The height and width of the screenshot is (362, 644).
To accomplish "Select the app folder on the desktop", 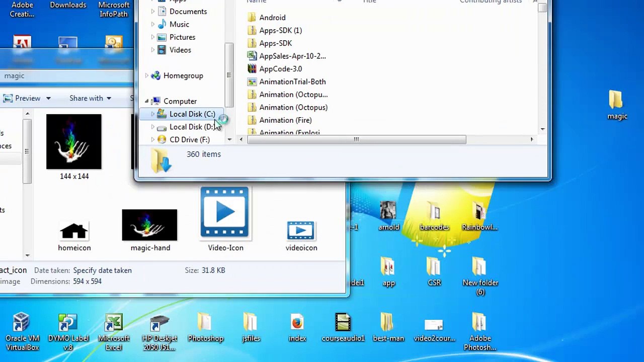I will (388, 272).
